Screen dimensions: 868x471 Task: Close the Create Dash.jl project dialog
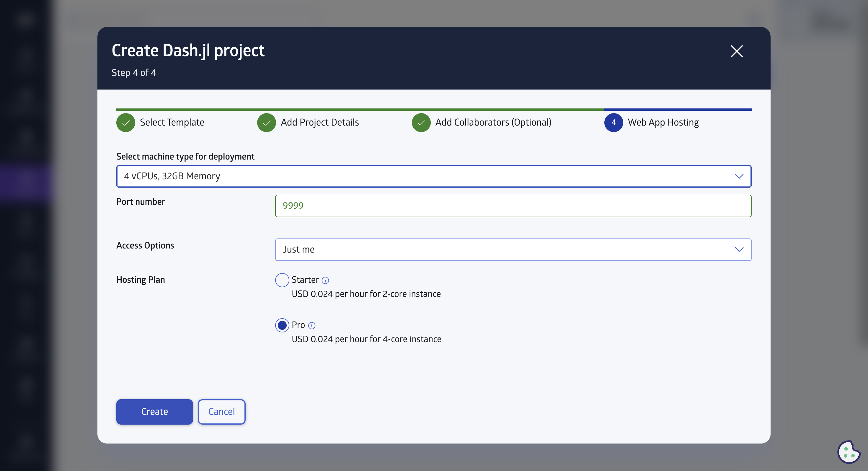tap(737, 51)
